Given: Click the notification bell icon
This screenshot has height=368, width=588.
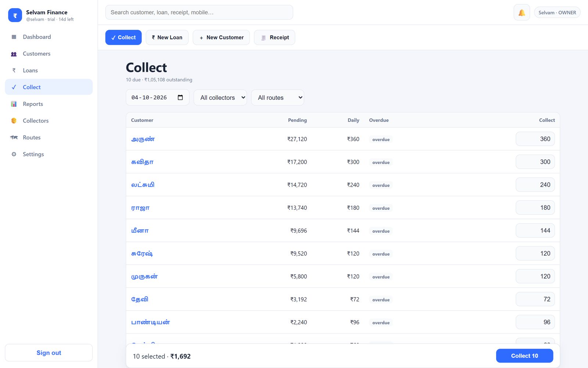Looking at the screenshot, I should click(521, 13).
